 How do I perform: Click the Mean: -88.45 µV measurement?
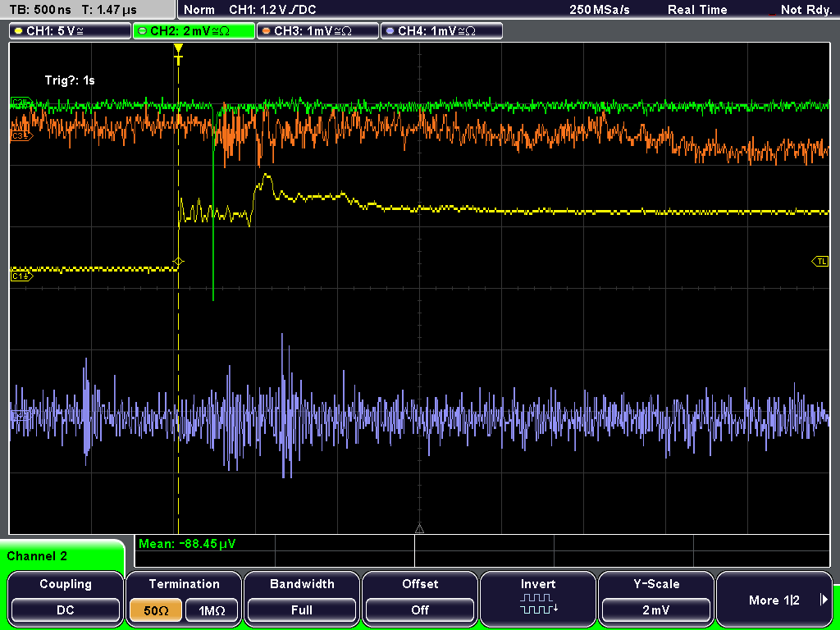pyautogui.click(x=186, y=544)
